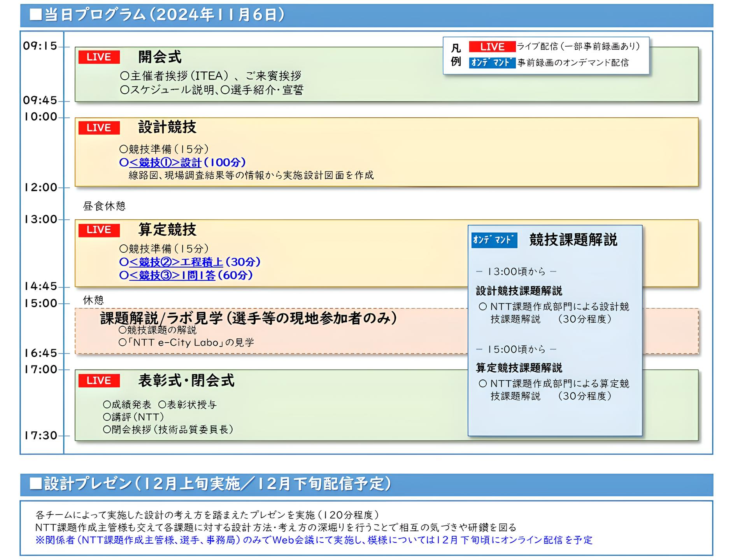Click the 競技課題の解説 bullet
Screen dimensions: 747x560
pyautogui.click(x=158, y=331)
